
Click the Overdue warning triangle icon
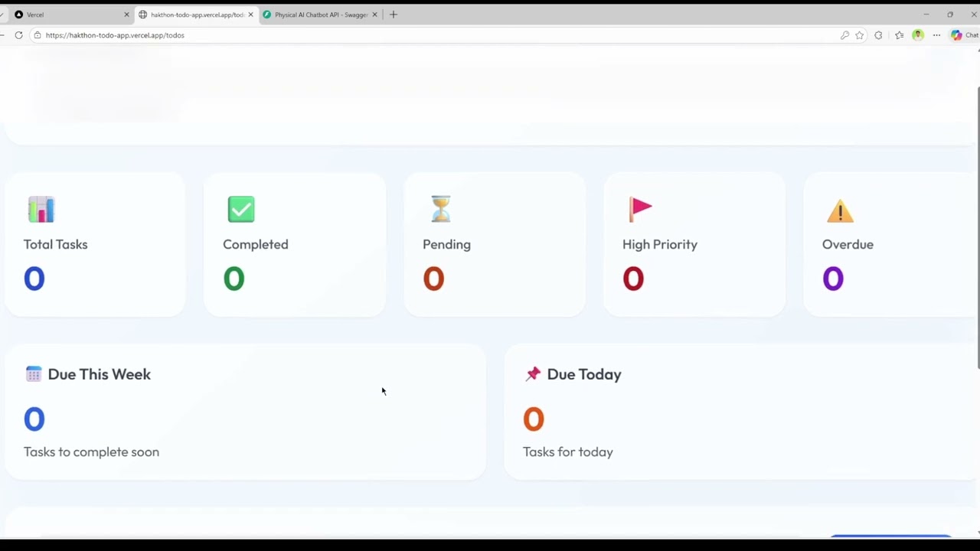[840, 210]
